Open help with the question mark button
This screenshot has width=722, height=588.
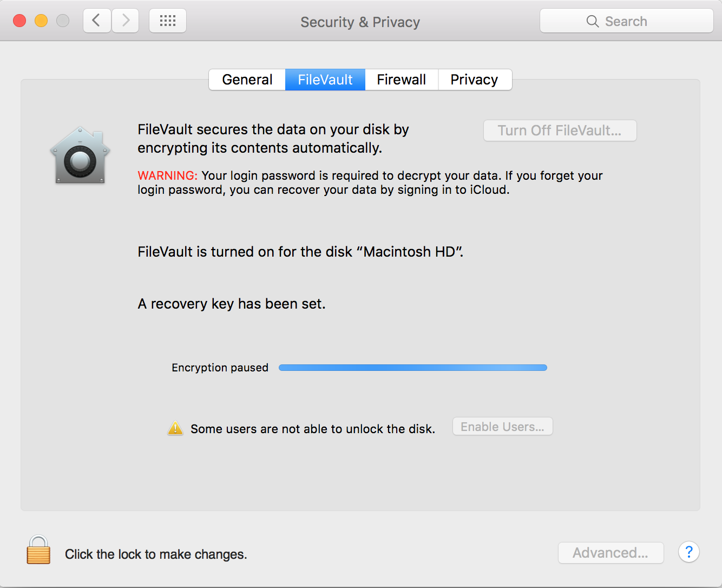(x=688, y=552)
